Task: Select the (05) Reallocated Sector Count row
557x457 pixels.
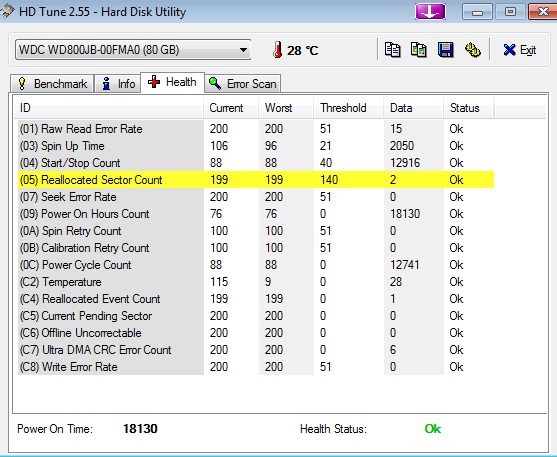Action: (x=256, y=180)
